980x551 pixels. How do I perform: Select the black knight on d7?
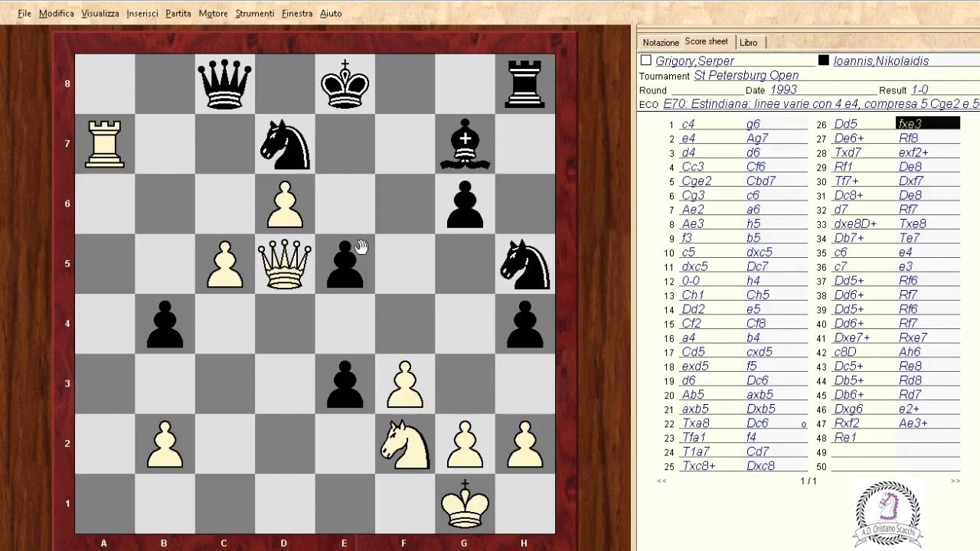click(x=285, y=144)
